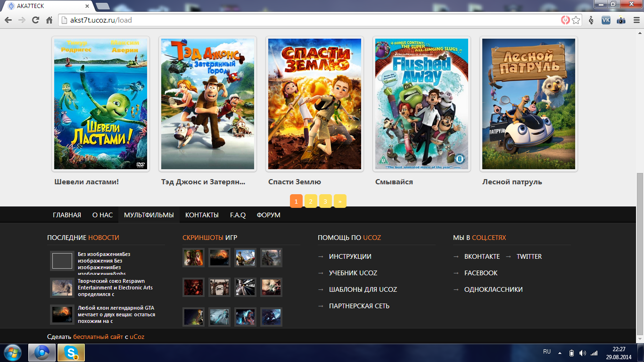The image size is (644, 362).
Task: Open the Без изображения news item
Action: [x=105, y=263]
